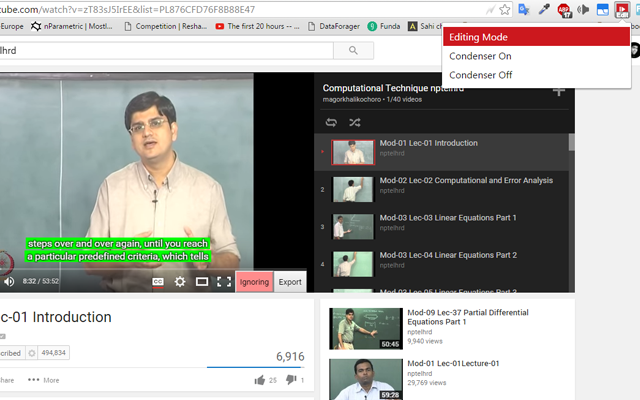Open The first 20 hours bookmark
The image size is (640, 400).
pos(258,27)
